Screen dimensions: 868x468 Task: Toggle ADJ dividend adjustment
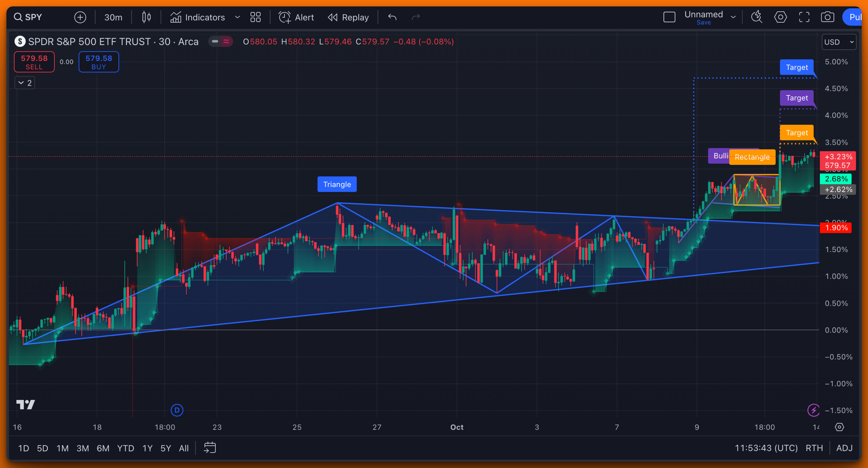click(844, 448)
